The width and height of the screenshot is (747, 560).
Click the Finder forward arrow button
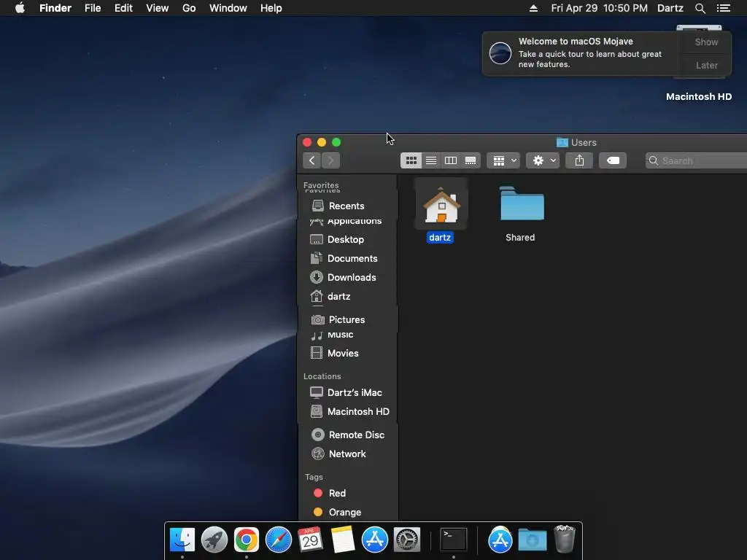[331, 160]
